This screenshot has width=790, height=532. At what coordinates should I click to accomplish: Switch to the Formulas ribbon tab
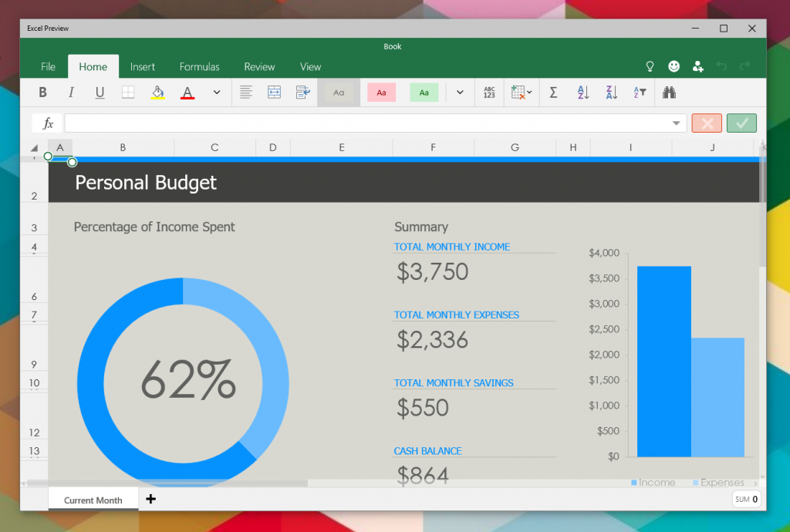199,66
